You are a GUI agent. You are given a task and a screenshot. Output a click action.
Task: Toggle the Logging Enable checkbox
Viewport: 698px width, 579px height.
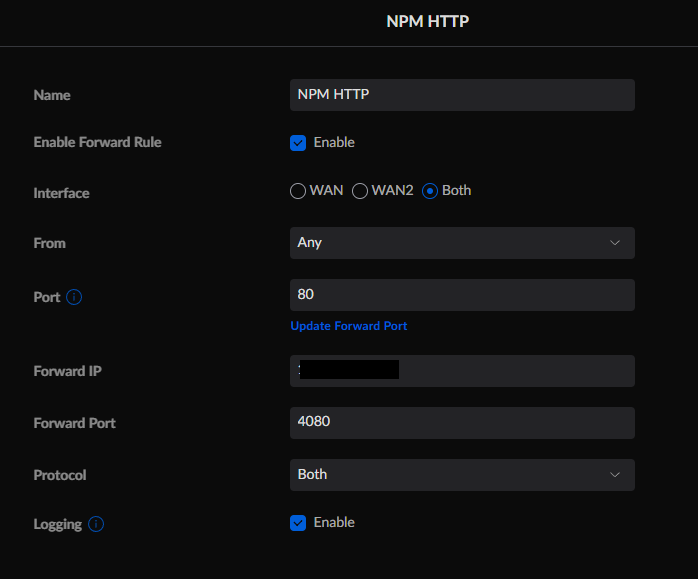click(x=298, y=523)
